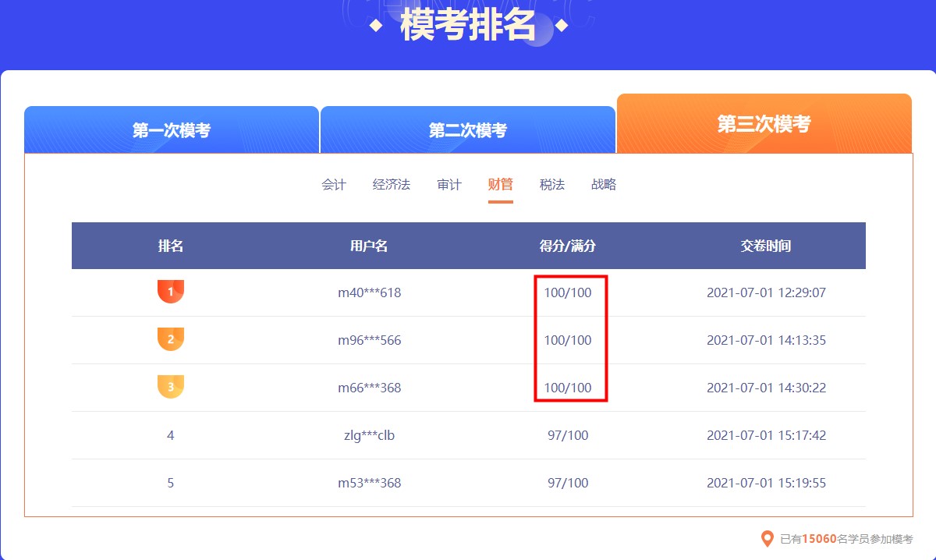The image size is (936, 560).
Task: Select the 审计 subject tab
Action: click(448, 185)
